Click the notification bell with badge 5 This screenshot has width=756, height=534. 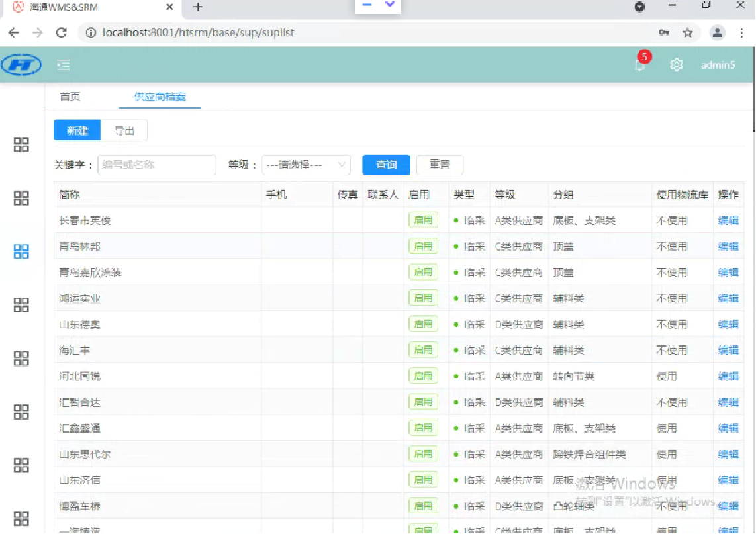coord(639,64)
